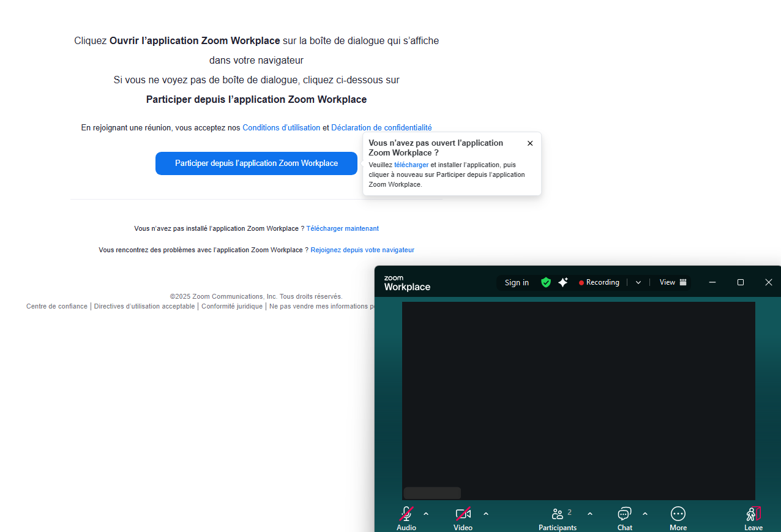
Task: Click the télécharger link in the tooltip
Action: click(x=411, y=165)
